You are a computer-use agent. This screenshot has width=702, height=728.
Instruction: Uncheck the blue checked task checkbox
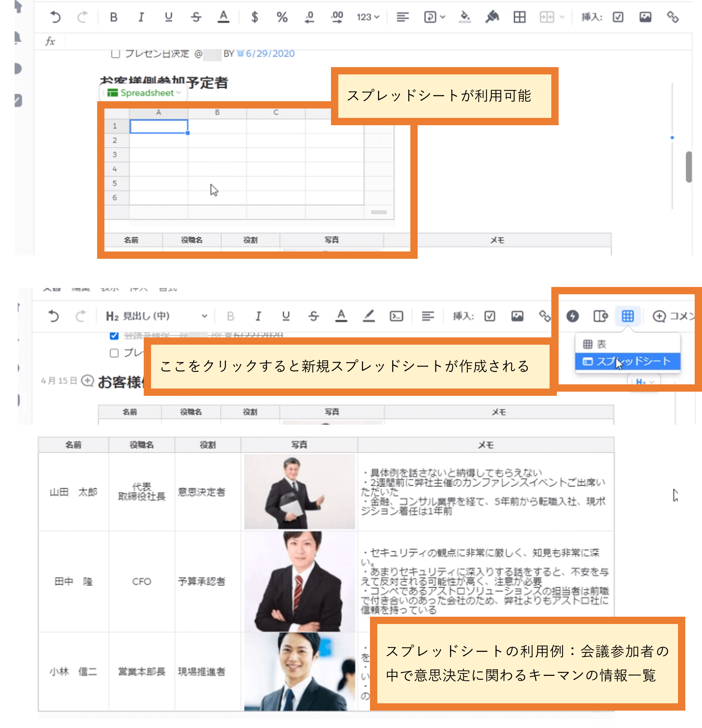(x=114, y=335)
